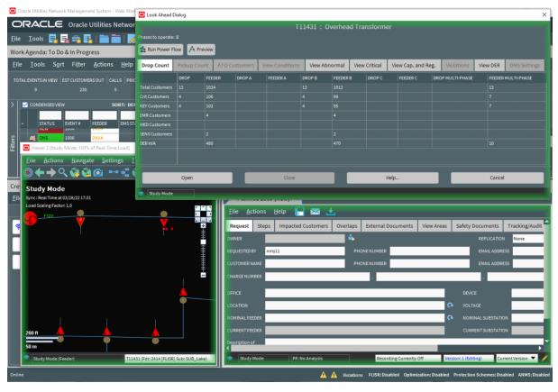Switch to the View Abnormal tab
Image resolution: width=558 pixels, height=392 pixels.
coord(326,66)
